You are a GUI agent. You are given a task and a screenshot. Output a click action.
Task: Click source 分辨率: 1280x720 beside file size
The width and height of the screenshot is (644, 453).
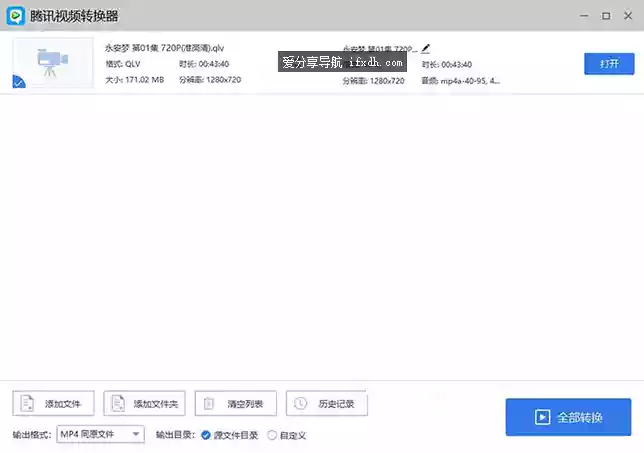210,80
